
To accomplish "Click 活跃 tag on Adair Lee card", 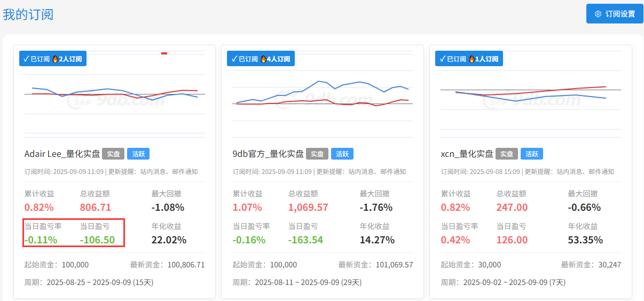I will 138,154.
